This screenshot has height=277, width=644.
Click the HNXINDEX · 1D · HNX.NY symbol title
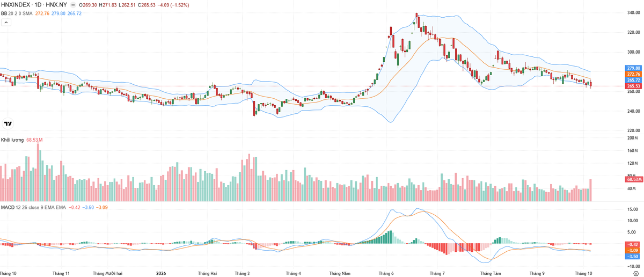point(34,5)
